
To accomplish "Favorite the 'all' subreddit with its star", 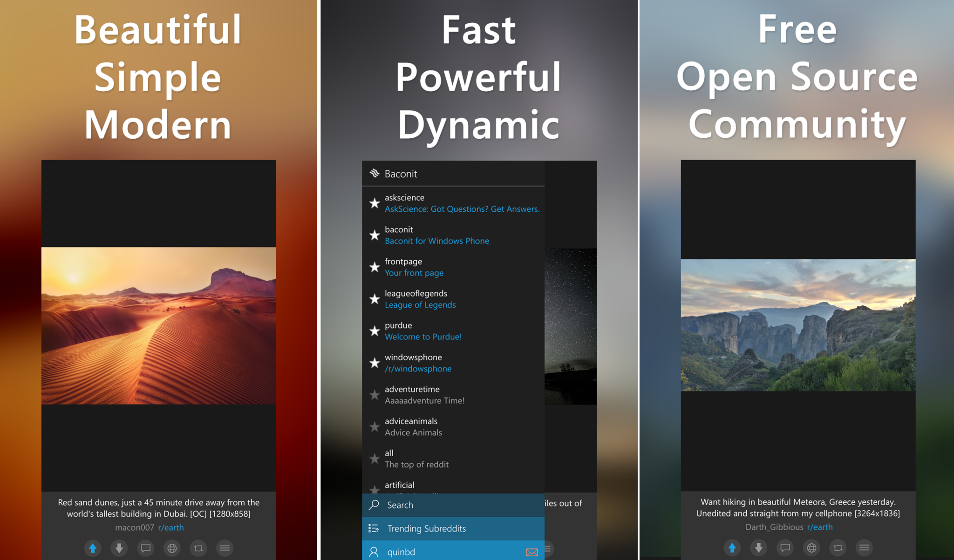I will [x=375, y=459].
